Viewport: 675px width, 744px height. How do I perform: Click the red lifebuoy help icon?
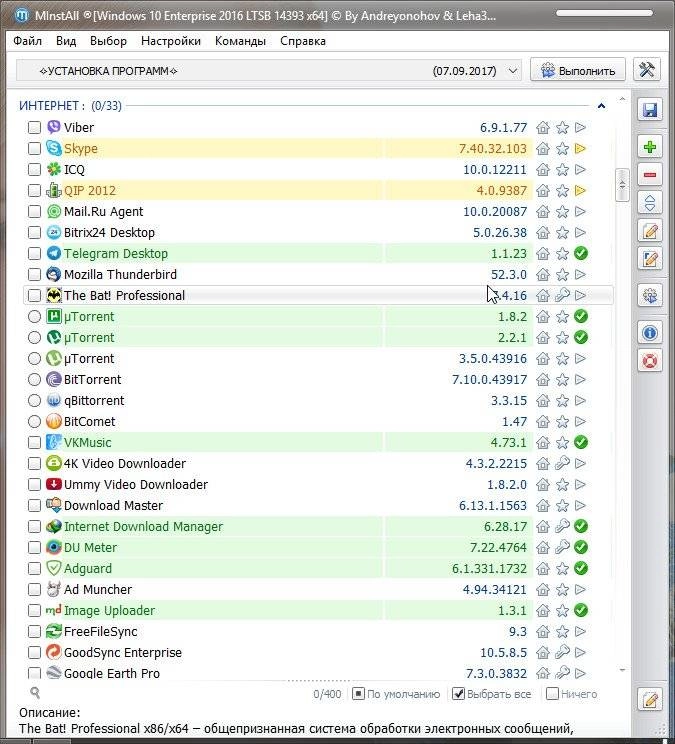click(x=649, y=361)
